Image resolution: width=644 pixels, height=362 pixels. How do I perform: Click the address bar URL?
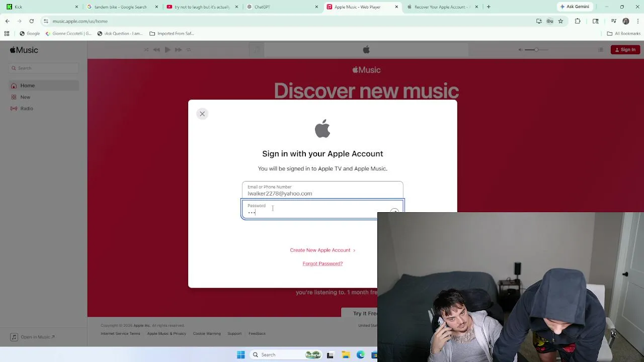point(80,21)
